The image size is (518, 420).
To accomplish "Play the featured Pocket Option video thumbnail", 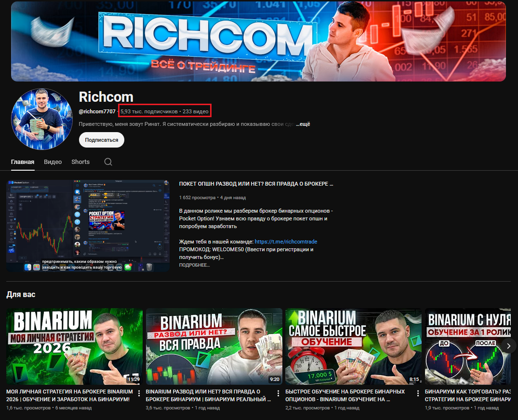I will [88, 226].
